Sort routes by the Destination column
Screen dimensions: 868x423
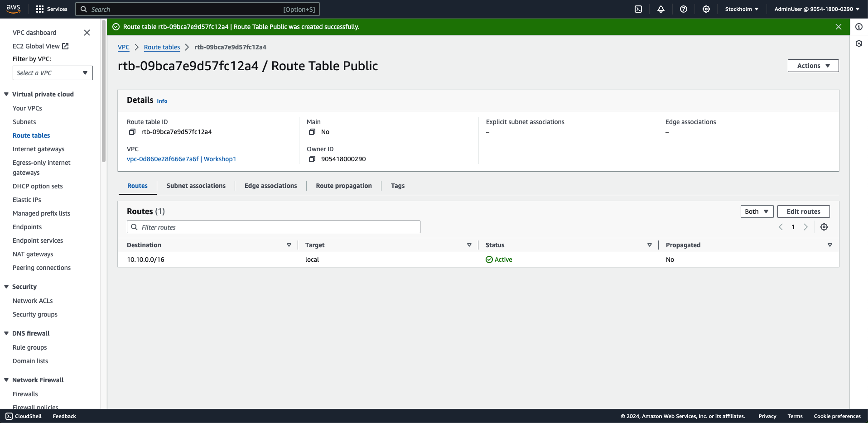[x=144, y=245]
